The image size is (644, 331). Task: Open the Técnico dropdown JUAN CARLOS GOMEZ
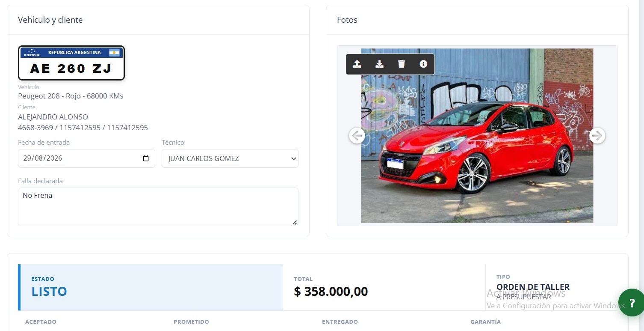point(230,158)
